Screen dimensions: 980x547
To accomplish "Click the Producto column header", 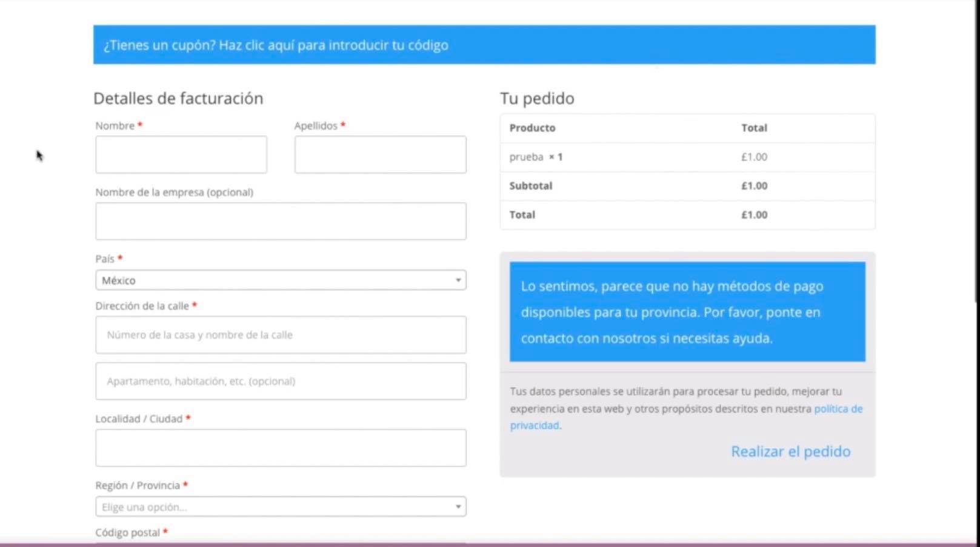I will pyautogui.click(x=532, y=128).
